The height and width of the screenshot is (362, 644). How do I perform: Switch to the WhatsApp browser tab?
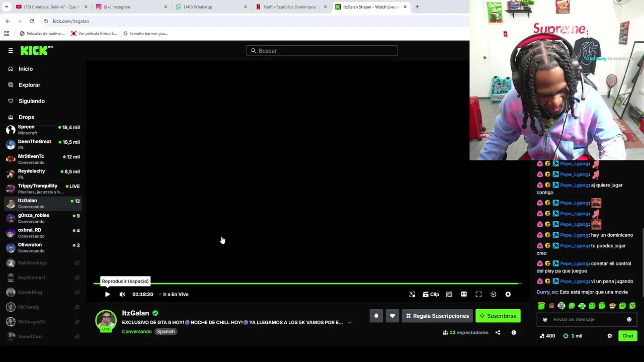211,7
